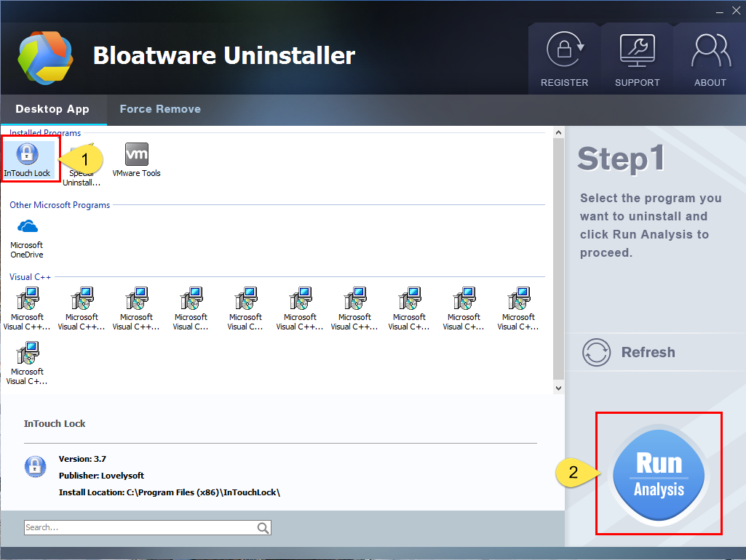Click the Install Location path text
The image size is (746, 560).
coord(170,492)
